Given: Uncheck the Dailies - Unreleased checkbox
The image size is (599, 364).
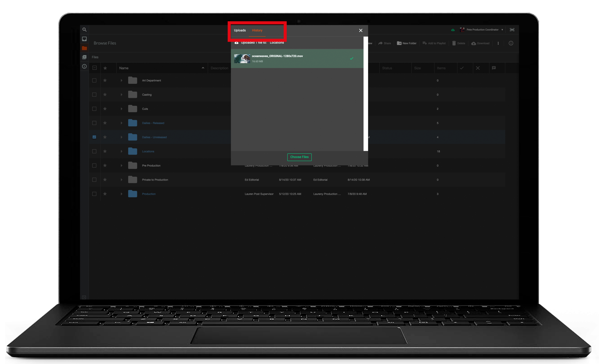Looking at the screenshot, I should click(x=94, y=137).
